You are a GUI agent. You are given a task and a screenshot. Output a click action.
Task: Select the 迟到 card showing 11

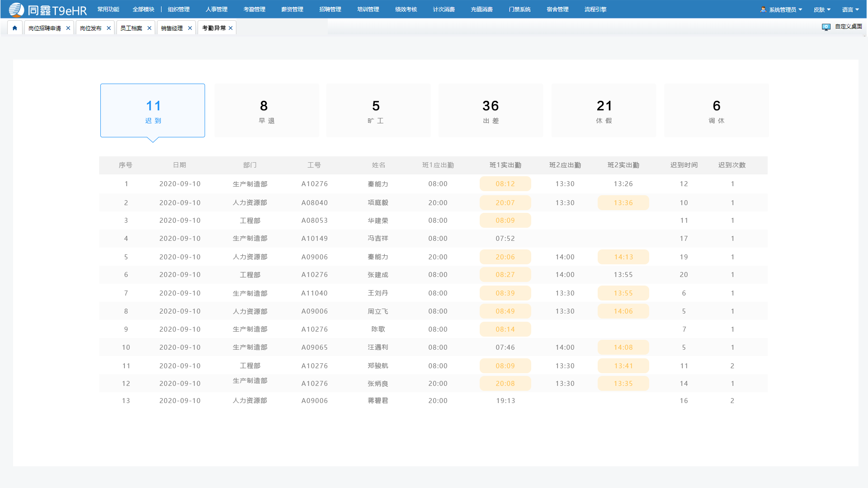point(153,110)
